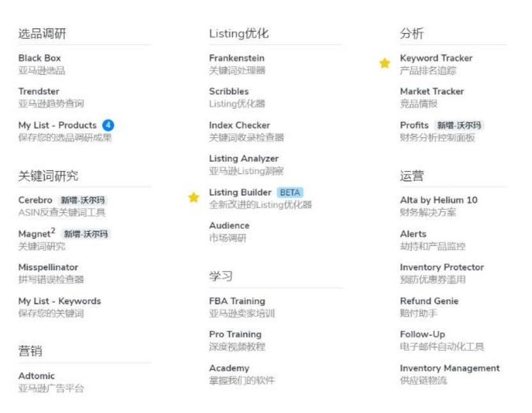The height and width of the screenshot is (413, 532).
Task: Open Frankenstein keyword processor
Action: (x=236, y=58)
